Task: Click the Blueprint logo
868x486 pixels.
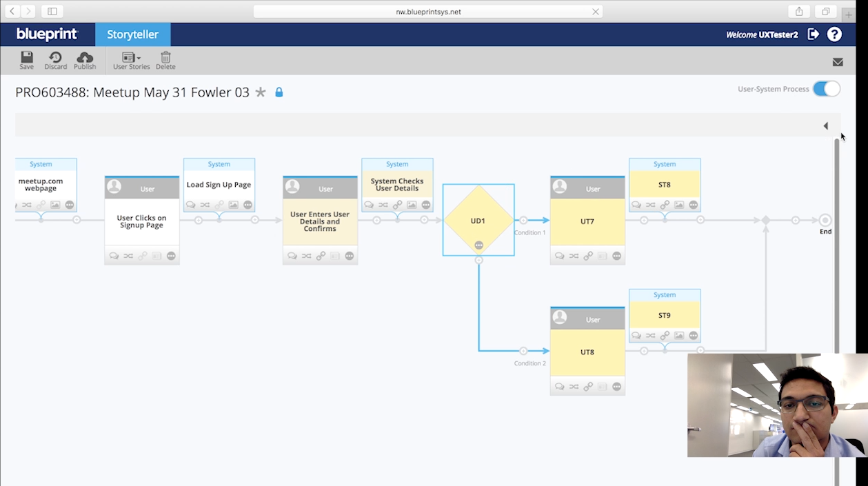Action: coord(47,34)
